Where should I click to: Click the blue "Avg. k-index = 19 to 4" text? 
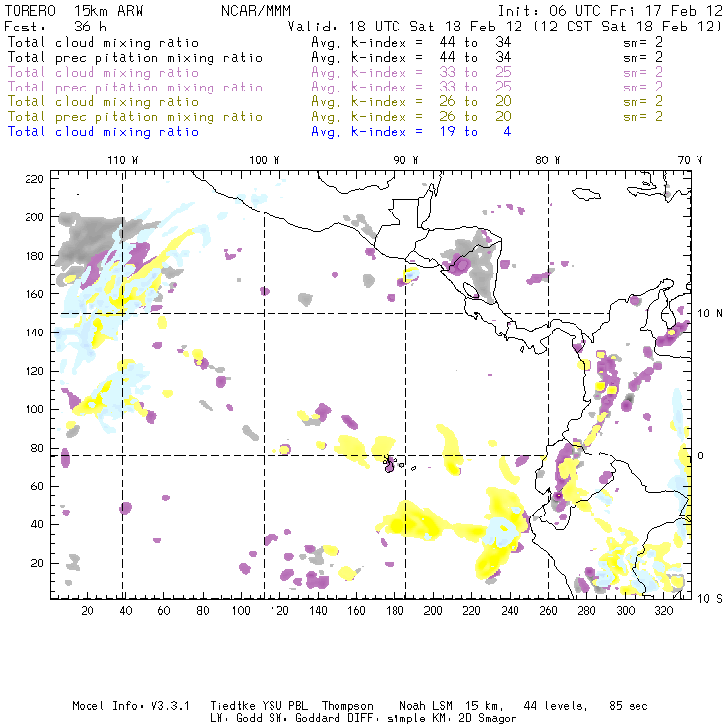tap(410, 132)
